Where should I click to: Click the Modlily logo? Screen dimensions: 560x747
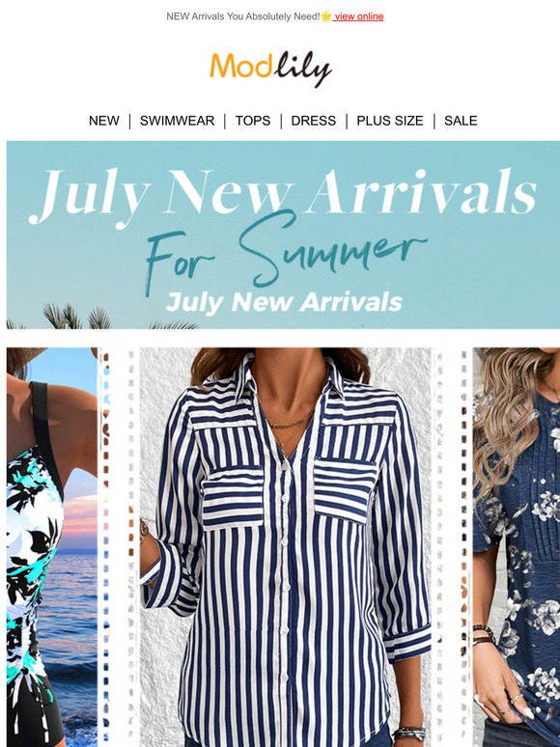click(x=270, y=69)
